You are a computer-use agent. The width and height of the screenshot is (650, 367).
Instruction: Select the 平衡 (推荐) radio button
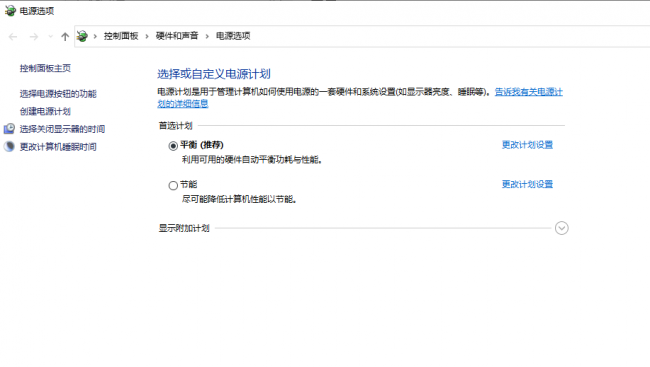pos(173,146)
